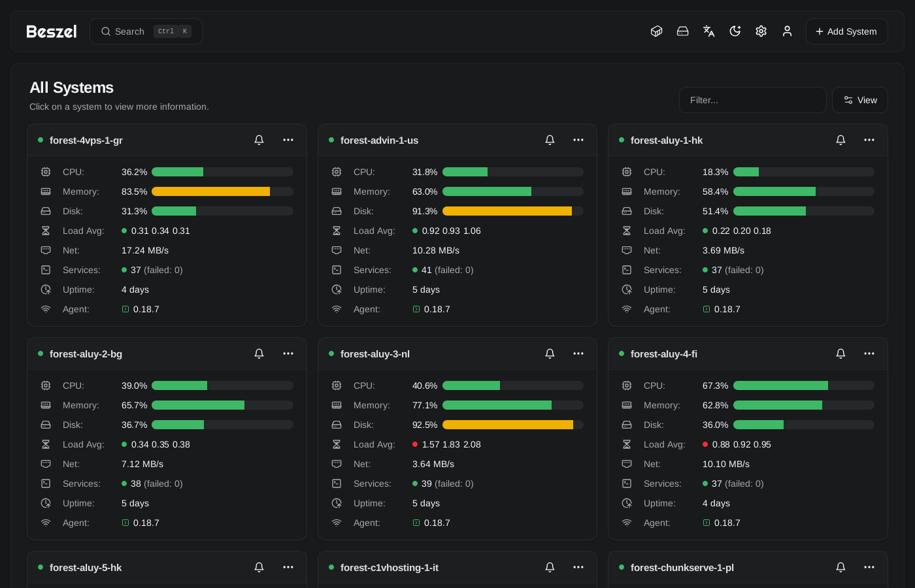The width and height of the screenshot is (915, 588).
Task: Click the bell alert icon for forest-4vps-1-gr
Action: pos(259,140)
